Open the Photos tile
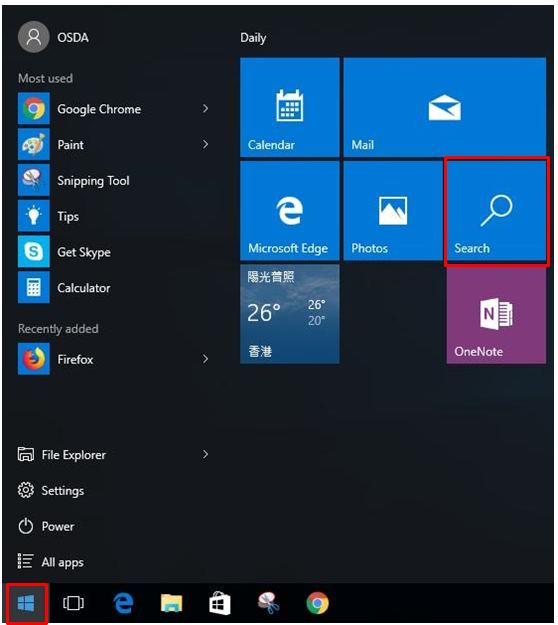The image size is (558, 625). [393, 210]
